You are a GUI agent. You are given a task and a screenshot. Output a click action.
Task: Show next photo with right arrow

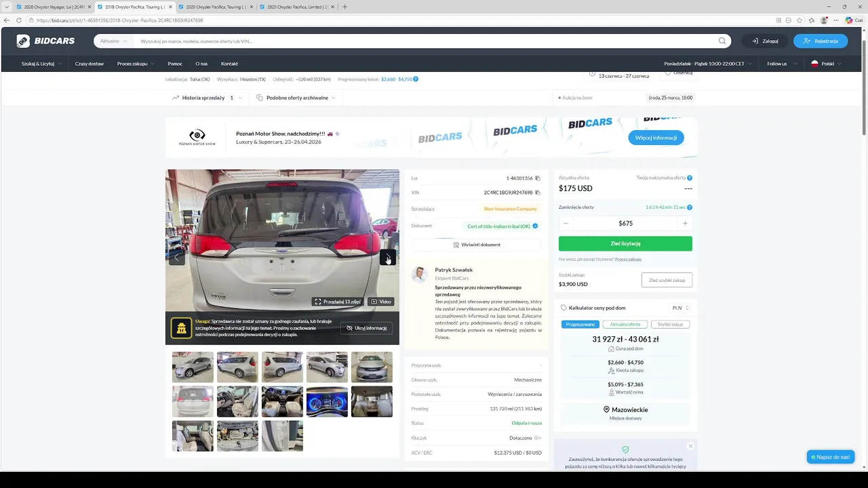tap(388, 258)
